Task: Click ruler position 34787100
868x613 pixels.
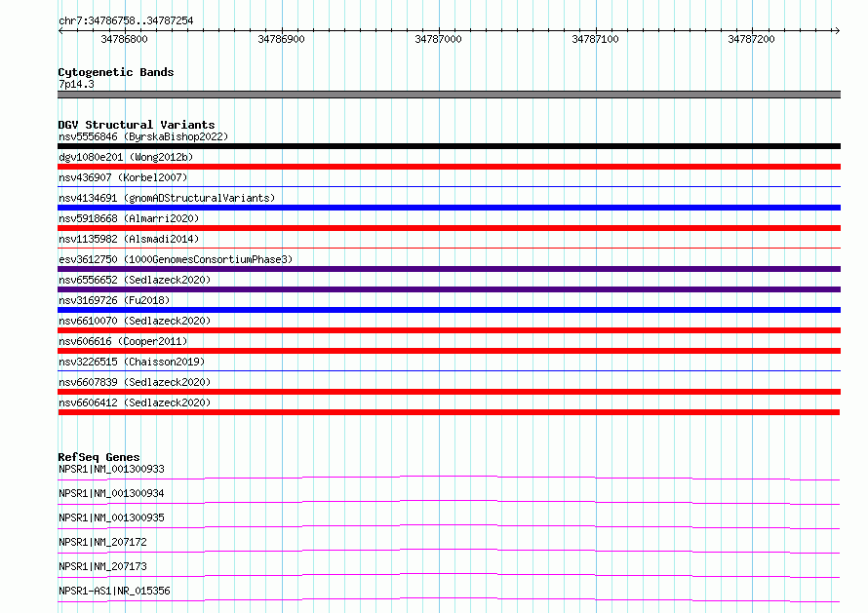Action: pos(595,39)
